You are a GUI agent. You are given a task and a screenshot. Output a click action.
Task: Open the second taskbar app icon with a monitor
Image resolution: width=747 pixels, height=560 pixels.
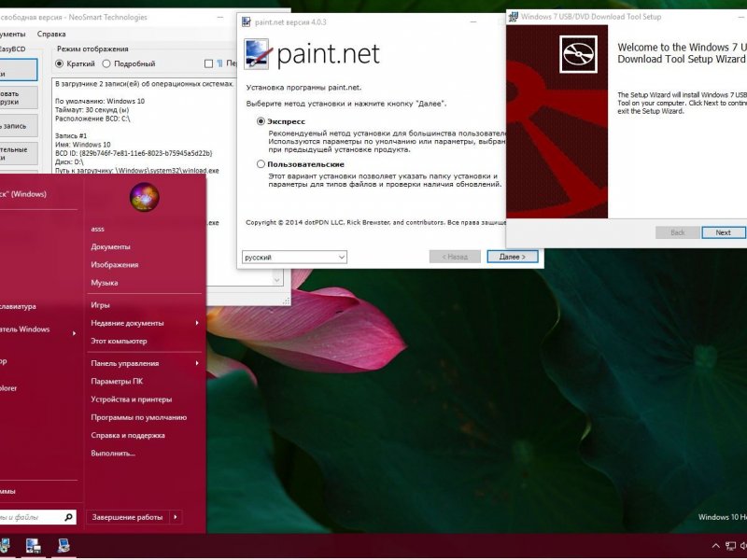point(34,546)
